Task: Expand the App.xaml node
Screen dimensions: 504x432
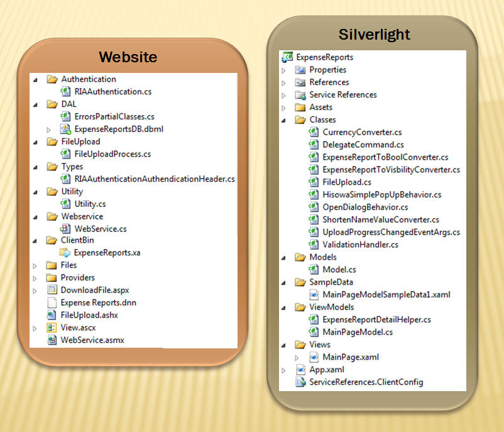Action: (x=283, y=370)
